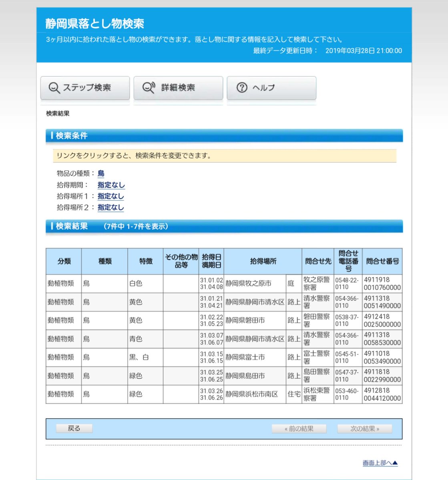
Task: Click the 次の結果 button
Action: pyautogui.click(x=365, y=429)
